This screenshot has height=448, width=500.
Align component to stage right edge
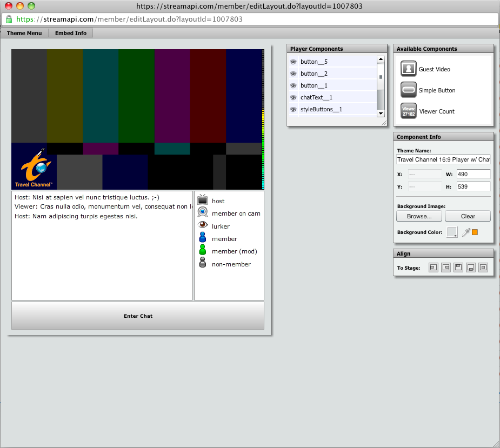pyautogui.click(x=446, y=268)
